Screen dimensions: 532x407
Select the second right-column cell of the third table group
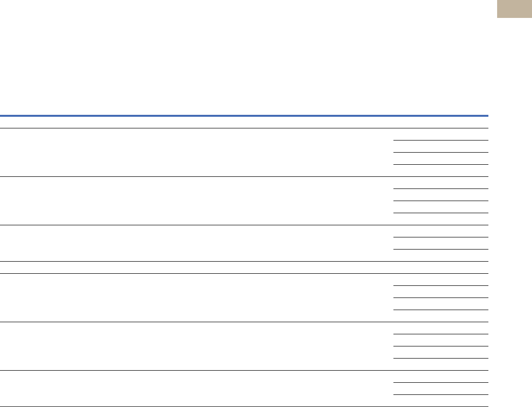click(440, 243)
